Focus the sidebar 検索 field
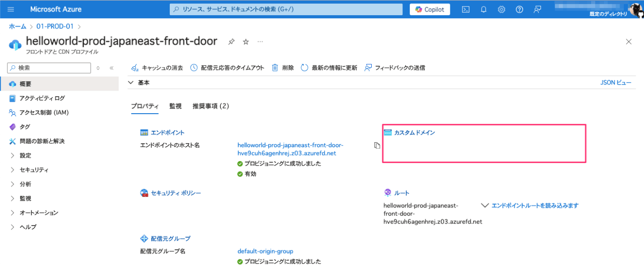Image resolution: width=644 pixels, height=277 pixels. (x=49, y=68)
